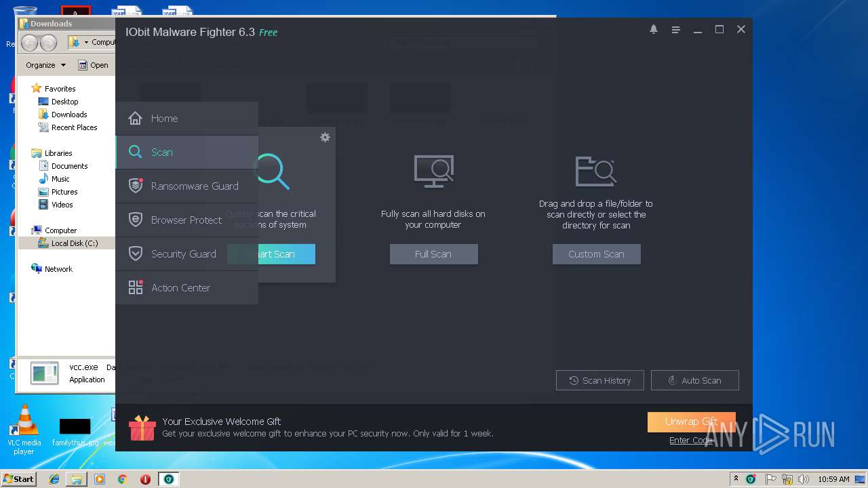Click address bar dropdown in Downloads window
The width and height of the screenshot is (868, 488).
pos(86,43)
